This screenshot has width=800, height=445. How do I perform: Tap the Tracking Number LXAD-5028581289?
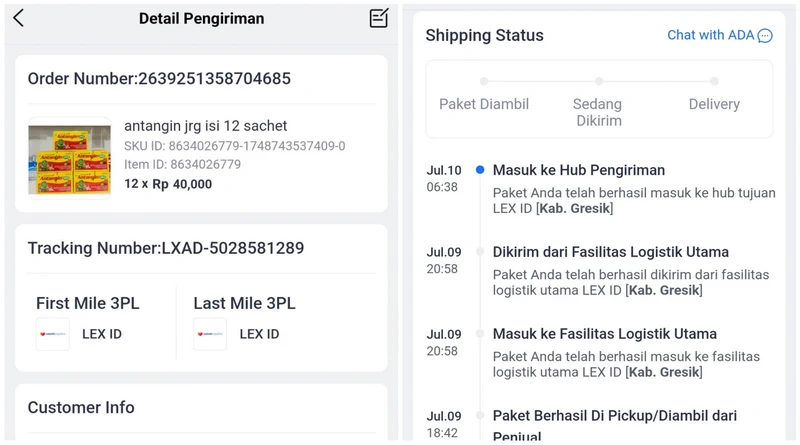(x=166, y=248)
